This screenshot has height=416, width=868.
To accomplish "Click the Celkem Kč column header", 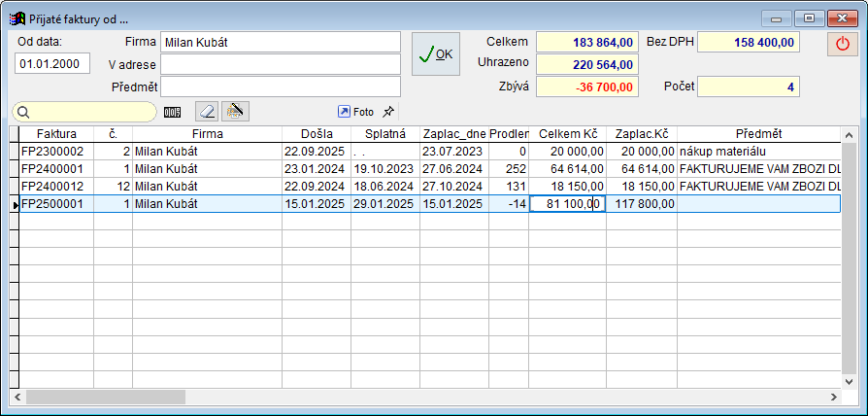I will tap(568, 133).
